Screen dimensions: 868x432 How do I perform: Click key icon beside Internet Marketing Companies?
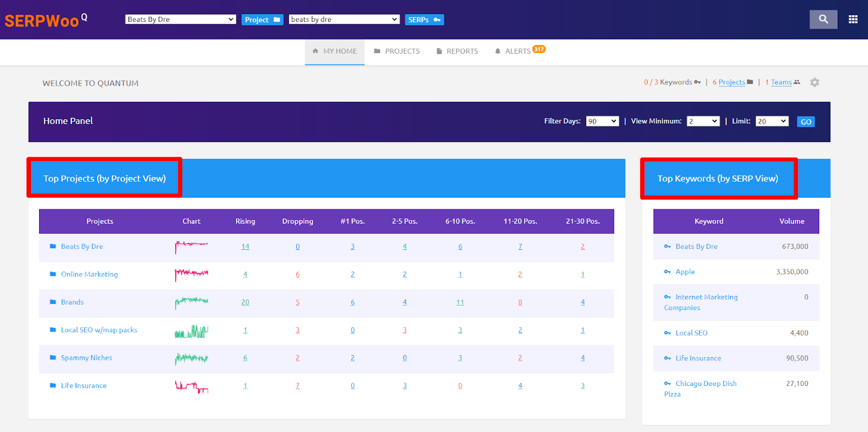click(x=667, y=297)
